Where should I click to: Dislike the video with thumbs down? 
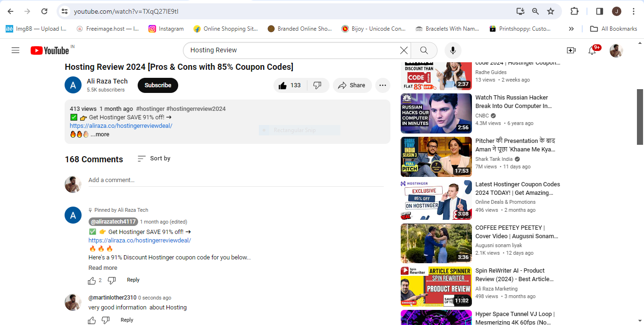pyautogui.click(x=317, y=85)
